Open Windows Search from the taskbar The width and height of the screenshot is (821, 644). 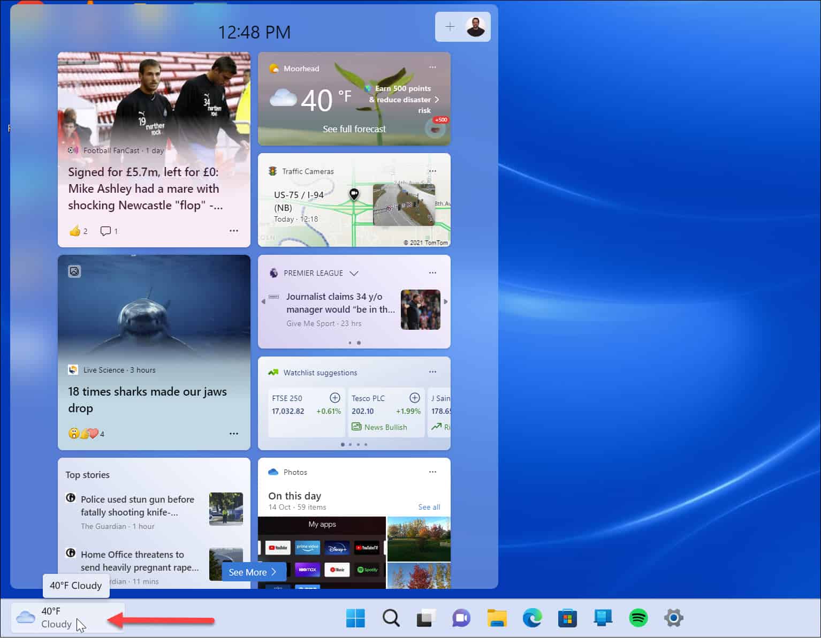[390, 618]
